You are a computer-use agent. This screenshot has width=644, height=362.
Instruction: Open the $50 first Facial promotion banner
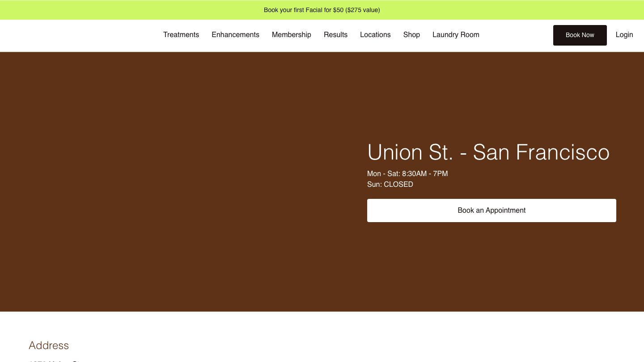[x=322, y=10]
